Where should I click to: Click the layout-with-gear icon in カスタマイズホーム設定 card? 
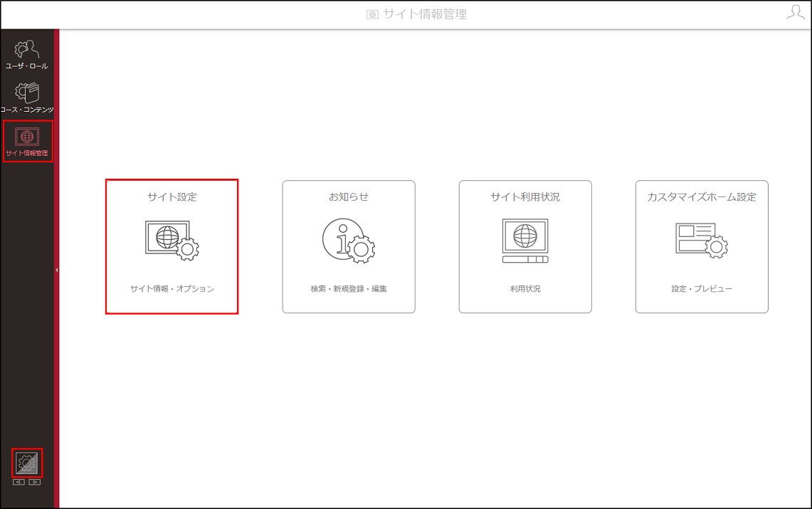coord(702,240)
